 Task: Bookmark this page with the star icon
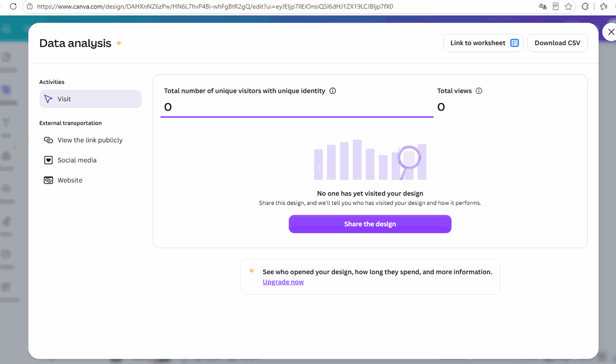[x=569, y=7]
